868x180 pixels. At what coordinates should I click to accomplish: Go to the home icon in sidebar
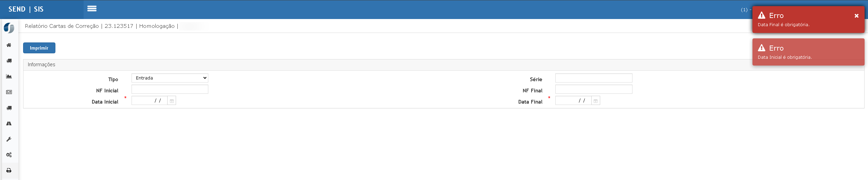point(9,45)
